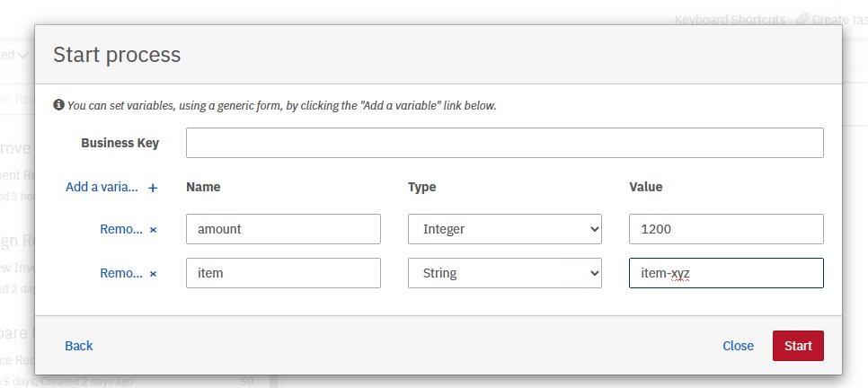The width and height of the screenshot is (868, 388).
Task: Click the Name field containing amount
Action: [x=283, y=229]
